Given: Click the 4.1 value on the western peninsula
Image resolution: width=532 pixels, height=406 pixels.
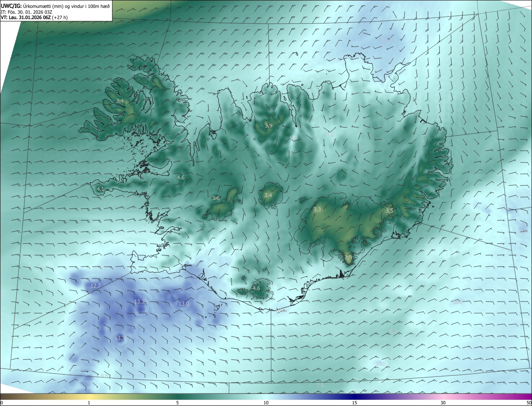Looking at the screenshot, I should pyautogui.click(x=100, y=189).
